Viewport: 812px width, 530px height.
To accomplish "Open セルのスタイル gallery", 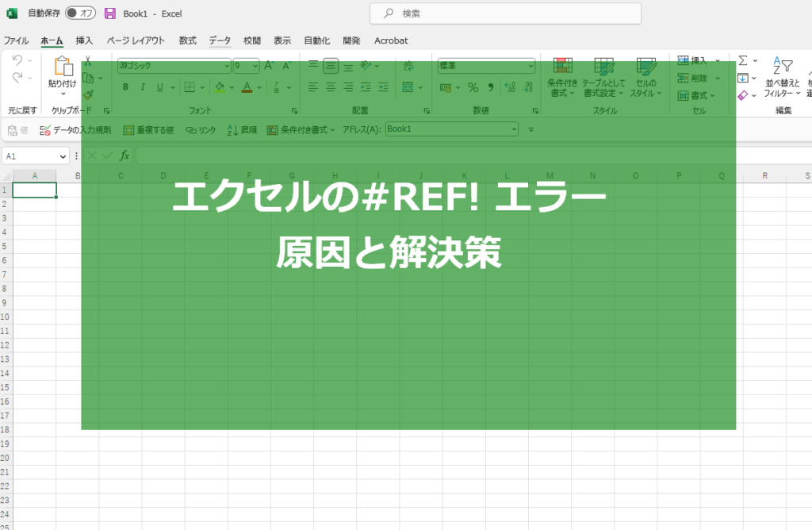I will [x=645, y=77].
